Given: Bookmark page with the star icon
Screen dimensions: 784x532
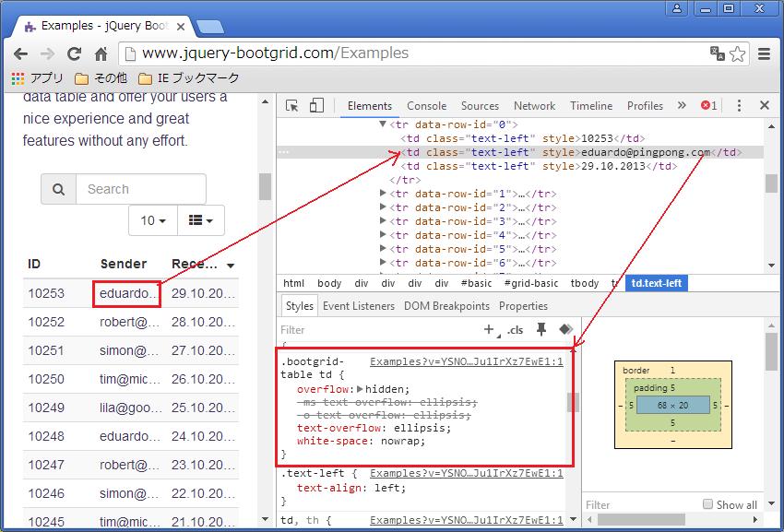Looking at the screenshot, I should click(738, 53).
